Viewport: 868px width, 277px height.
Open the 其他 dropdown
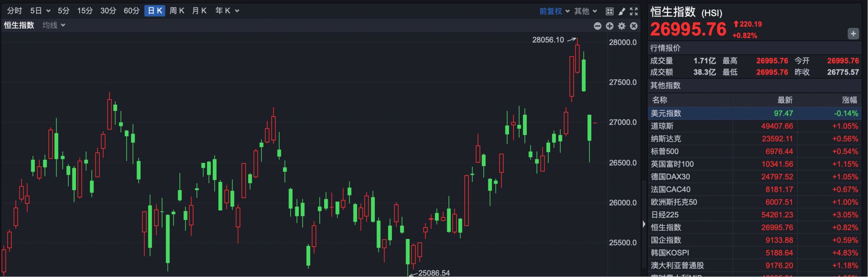click(586, 11)
